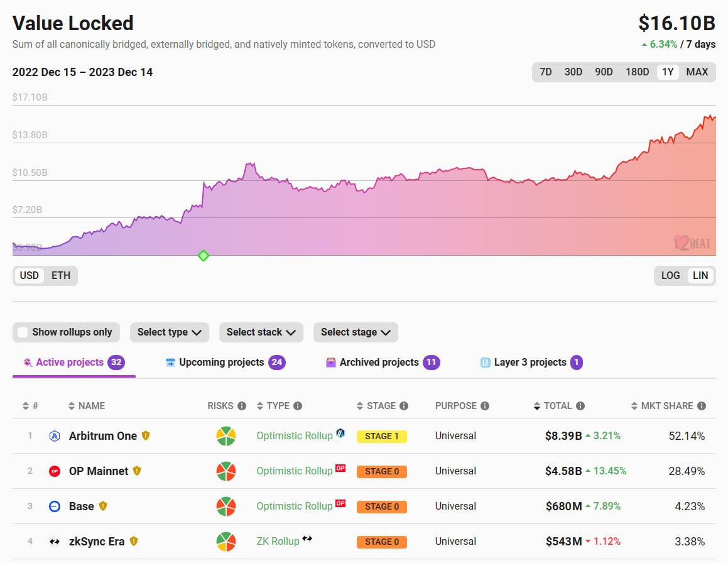Open the risk pie chart for zkSync Era

tap(226, 542)
